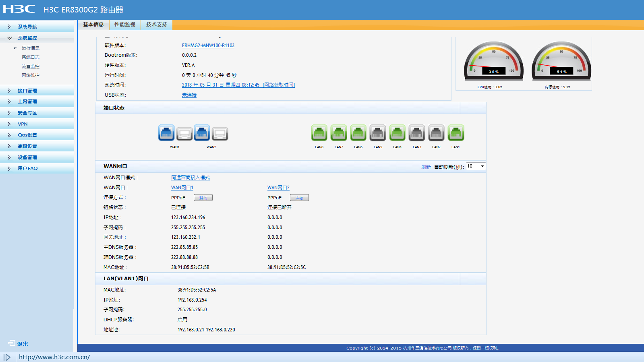Click the gray port icon above WAN2 label
This screenshot has width=644, height=362.
pos(220,134)
